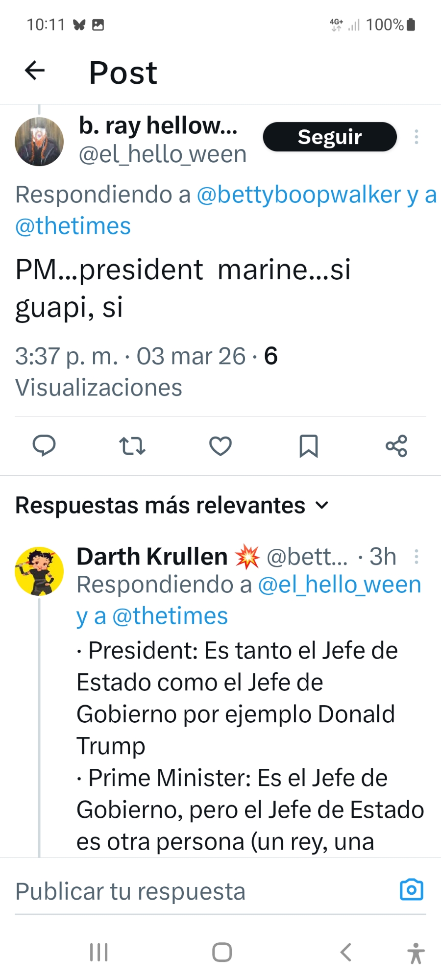Image resolution: width=441 pixels, height=980 pixels.
Task: Open more options for b. ray post
Action: click(416, 137)
